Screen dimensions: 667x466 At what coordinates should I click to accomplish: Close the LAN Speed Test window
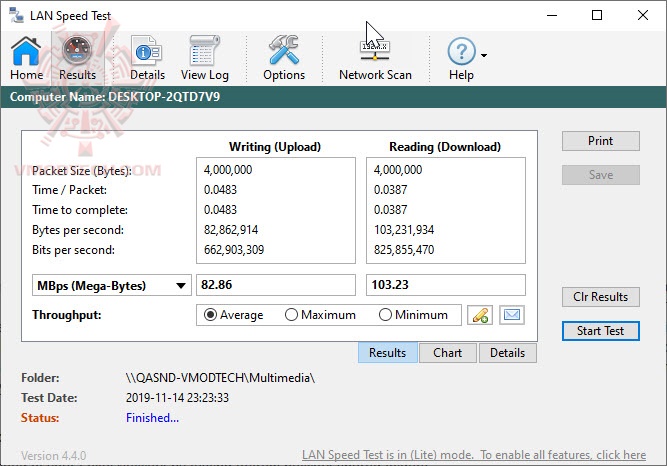click(x=643, y=15)
